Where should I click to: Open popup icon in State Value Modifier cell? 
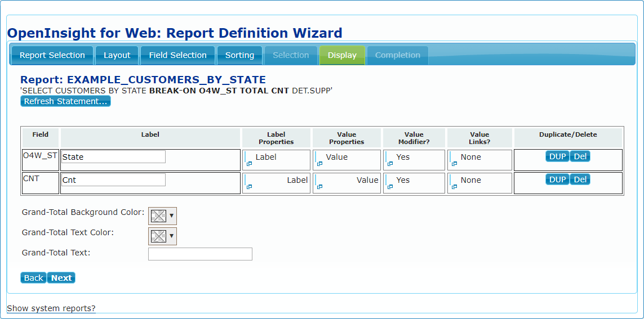coord(390,164)
